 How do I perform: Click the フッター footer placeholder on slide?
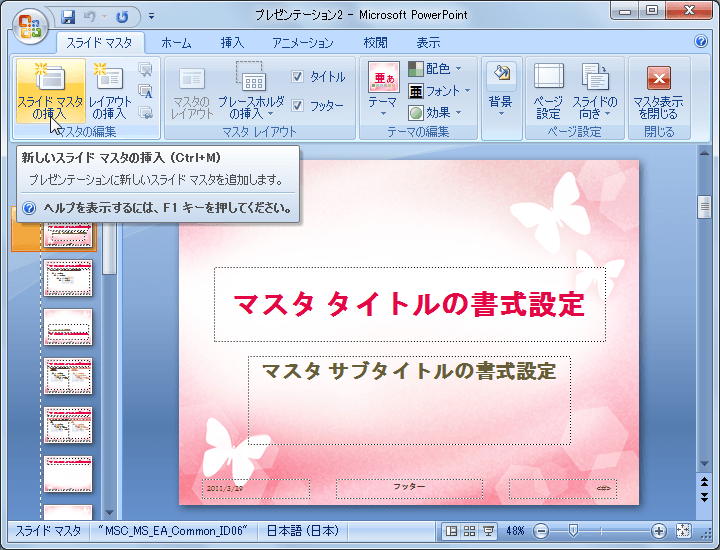(x=409, y=489)
